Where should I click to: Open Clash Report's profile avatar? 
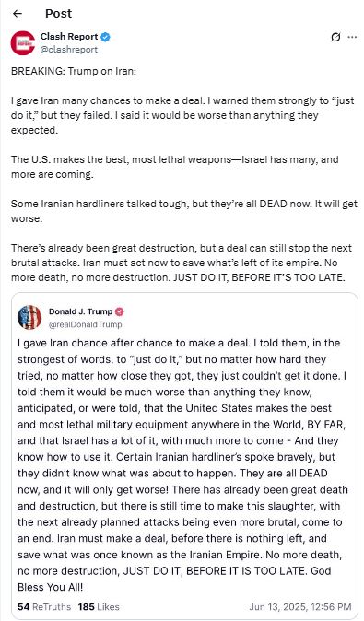(x=22, y=42)
